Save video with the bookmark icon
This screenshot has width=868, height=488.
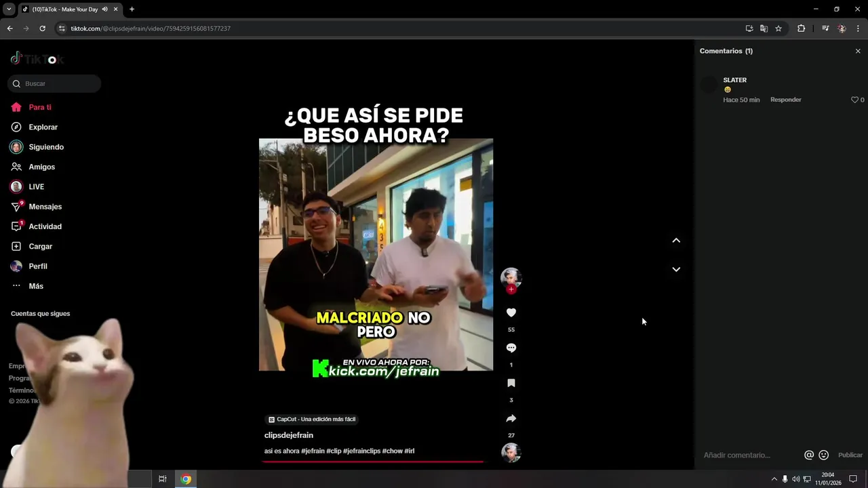pos(511,383)
